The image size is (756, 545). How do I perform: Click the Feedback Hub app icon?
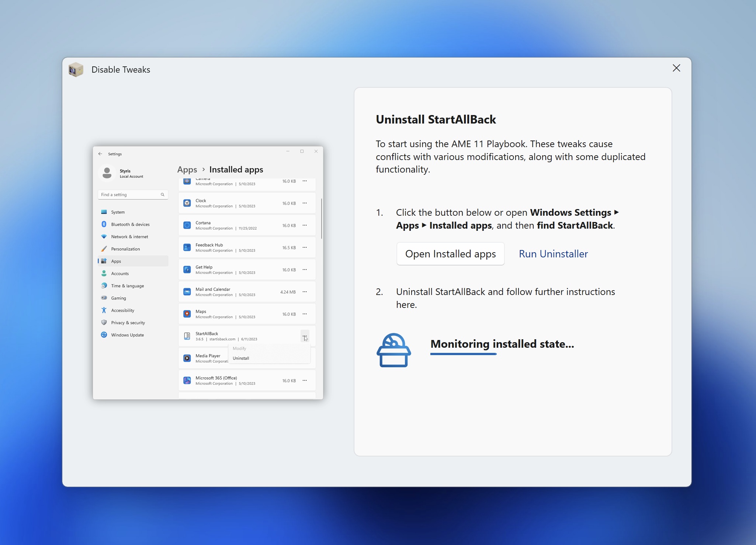coord(187,247)
